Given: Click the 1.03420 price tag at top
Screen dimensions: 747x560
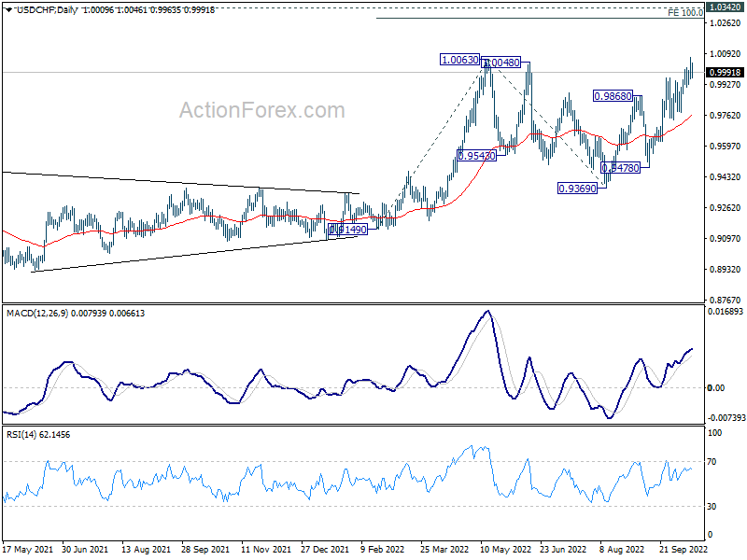Looking at the screenshot, I should [725, 7].
